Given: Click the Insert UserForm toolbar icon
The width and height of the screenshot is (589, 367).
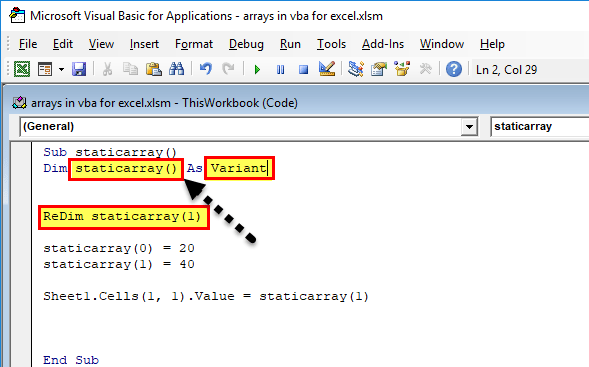Looking at the screenshot, I should [45, 69].
